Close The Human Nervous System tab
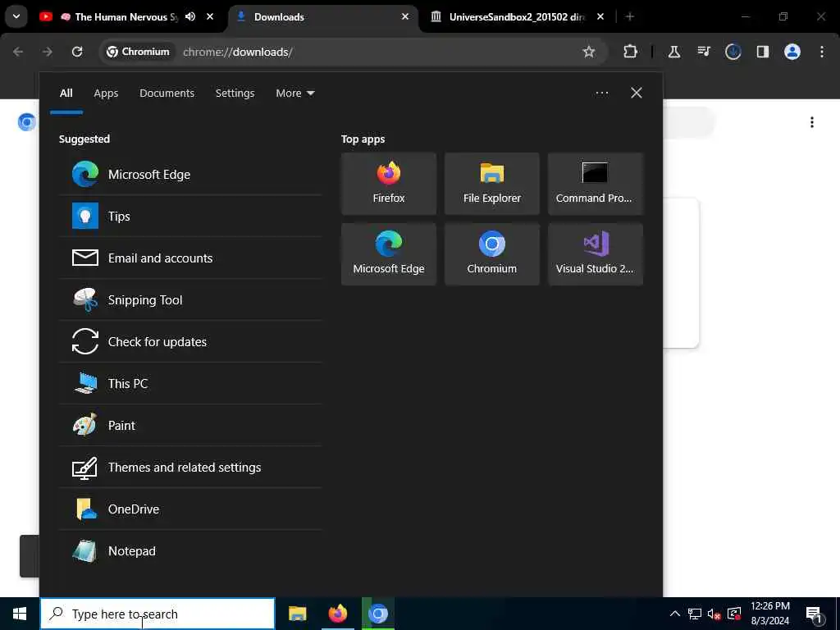 (x=210, y=16)
